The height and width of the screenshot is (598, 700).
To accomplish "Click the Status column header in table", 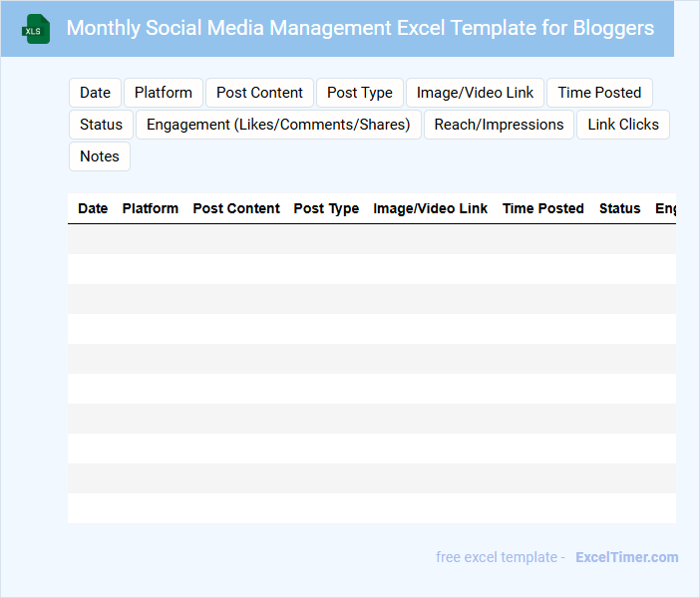I will tap(620, 208).
